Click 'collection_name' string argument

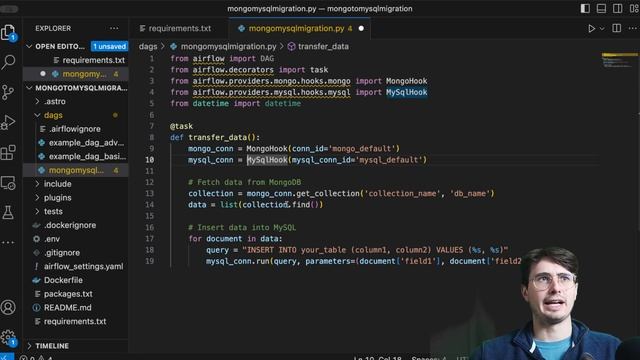point(402,193)
